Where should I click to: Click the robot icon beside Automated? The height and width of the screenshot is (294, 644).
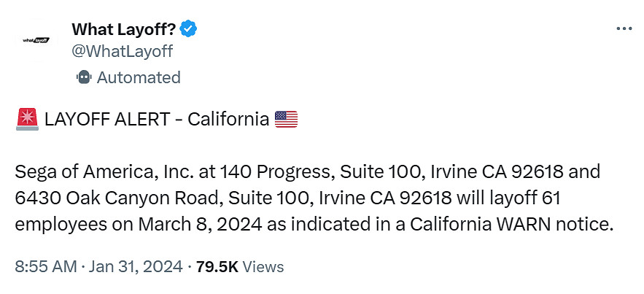(x=83, y=77)
